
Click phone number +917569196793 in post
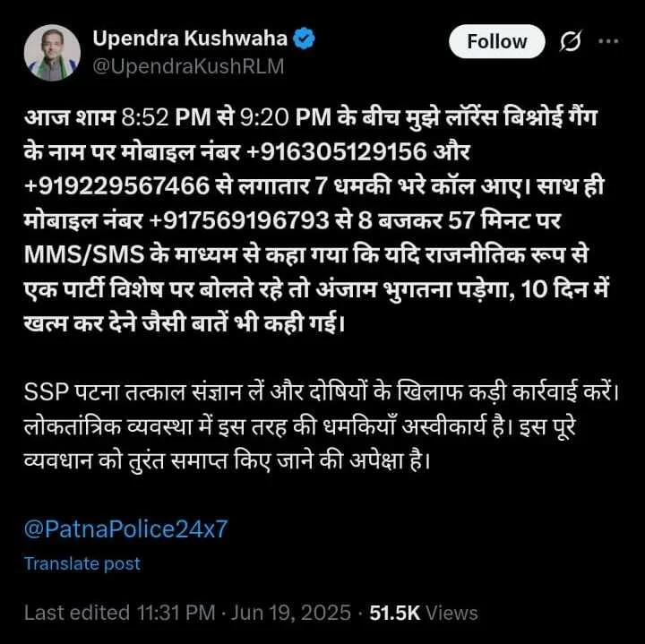coord(239,220)
